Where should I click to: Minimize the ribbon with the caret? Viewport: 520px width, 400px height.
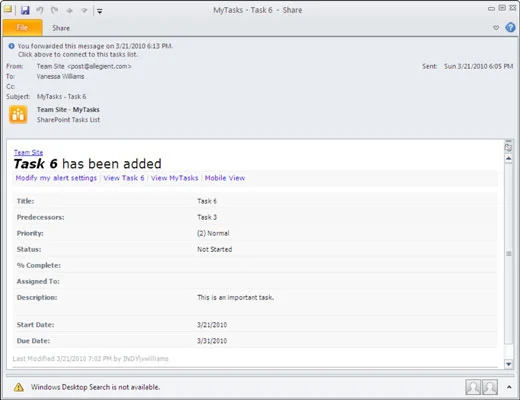[496, 28]
